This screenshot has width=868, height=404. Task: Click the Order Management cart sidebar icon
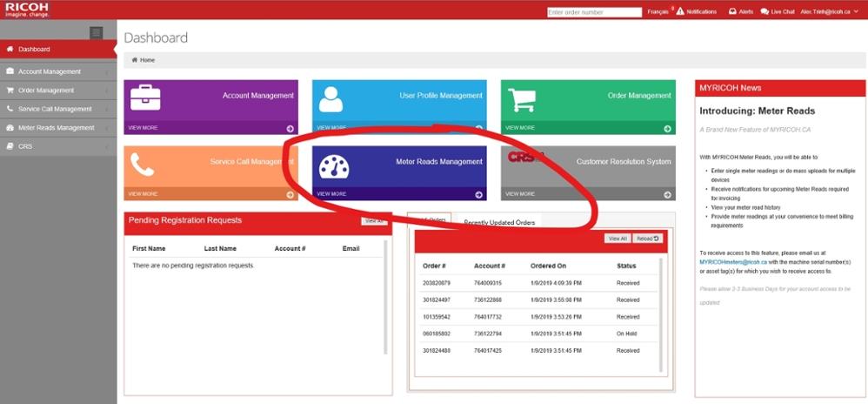click(x=10, y=91)
